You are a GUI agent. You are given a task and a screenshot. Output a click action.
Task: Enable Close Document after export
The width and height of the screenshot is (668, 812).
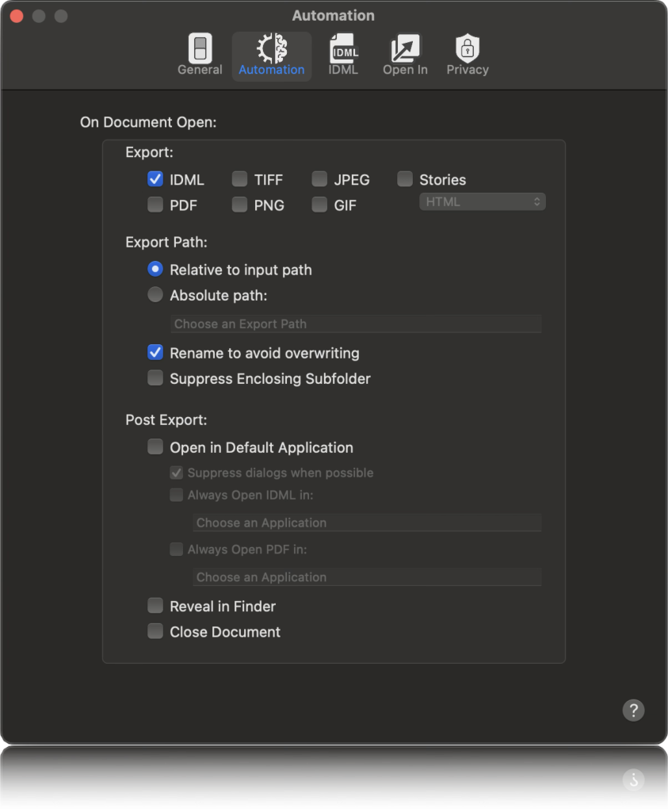(x=155, y=631)
